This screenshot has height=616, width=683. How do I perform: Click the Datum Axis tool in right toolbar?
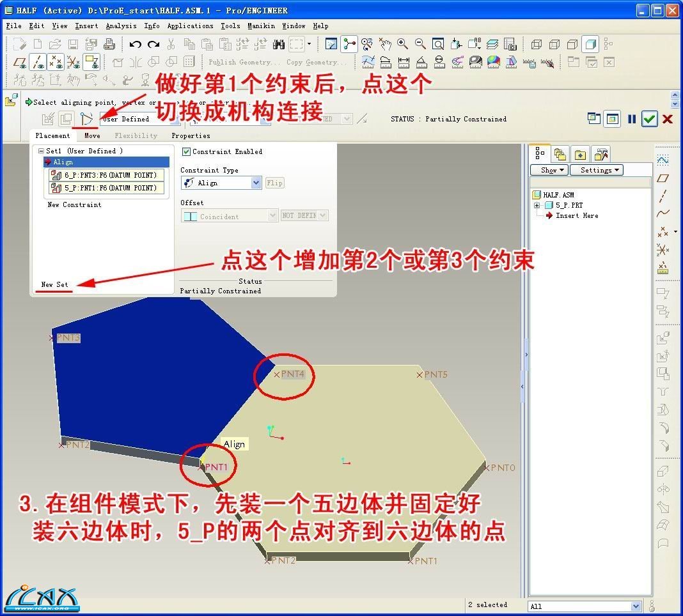663,196
